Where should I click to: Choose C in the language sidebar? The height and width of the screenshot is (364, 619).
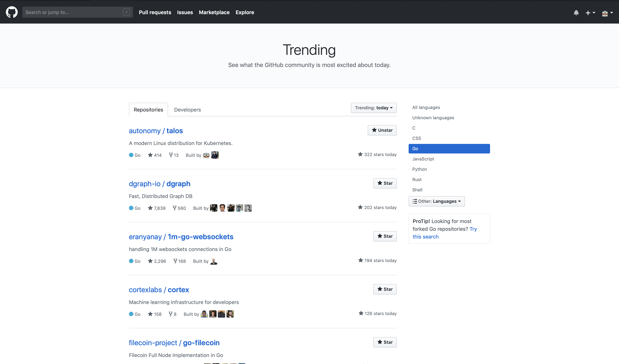(449, 128)
